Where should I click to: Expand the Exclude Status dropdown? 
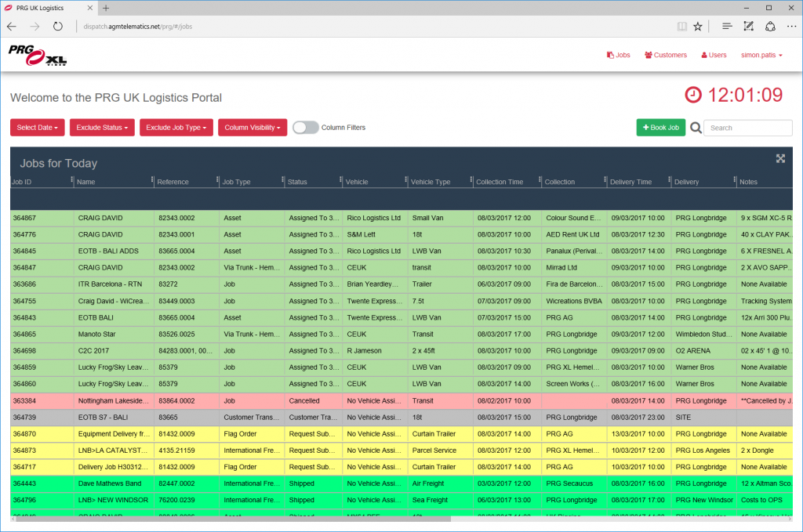102,128
